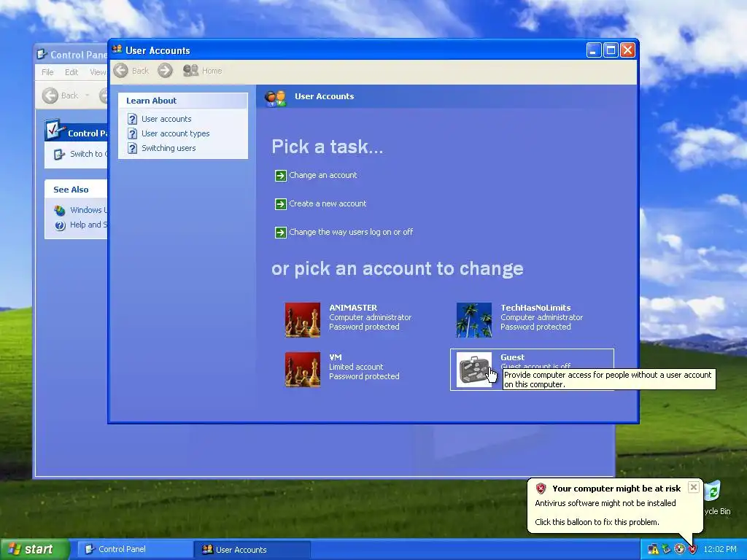Screen dimensions: 747x560
Task: Open 'Switching users' help topic
Action: pos(169,148)
